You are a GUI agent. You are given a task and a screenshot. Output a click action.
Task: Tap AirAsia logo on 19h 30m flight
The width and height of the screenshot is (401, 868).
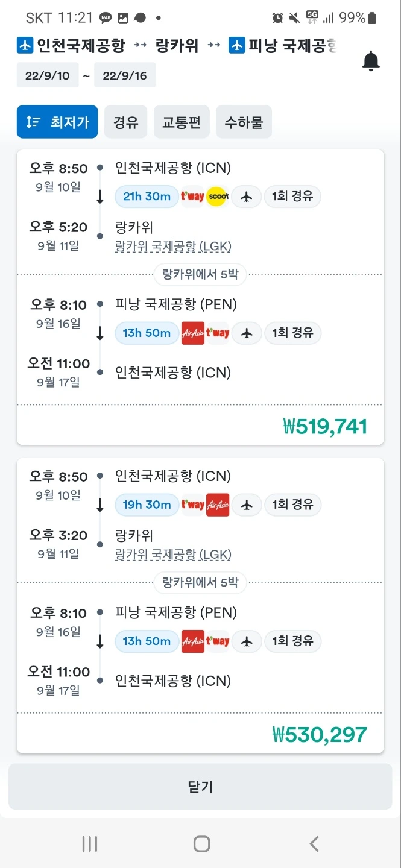(217, 505)
